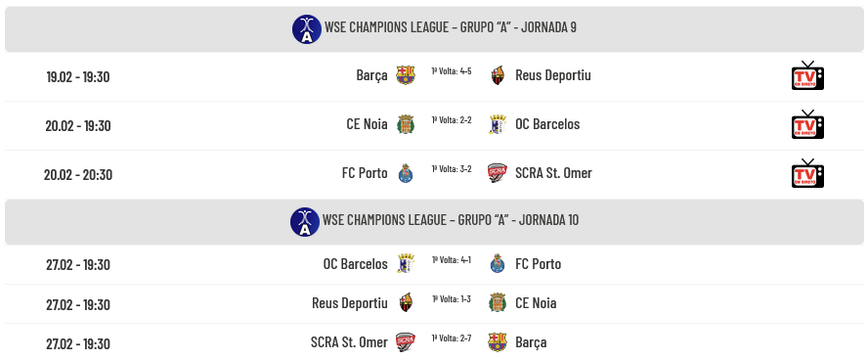The height and width of the screenshot is (360, 868).
Task: Click Reus Deportiu crest in the 19.02 match
Action: tap(499, 75)
